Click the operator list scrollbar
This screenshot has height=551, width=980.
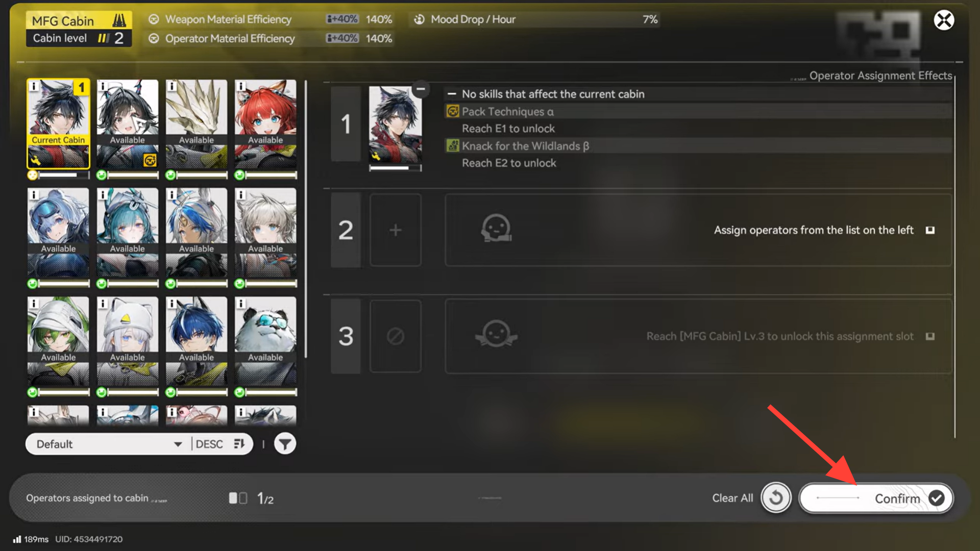[x=306, y=219]
